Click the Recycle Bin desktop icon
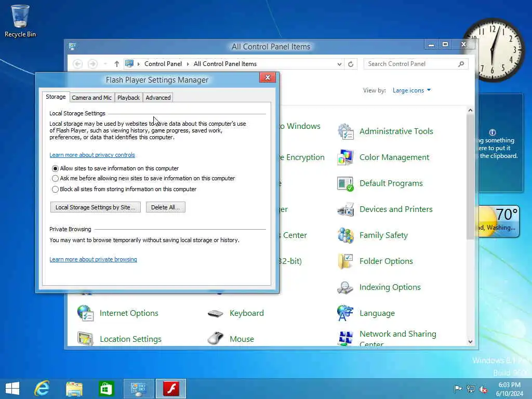This screenshot has width=532, height=399. pos(20,21)
